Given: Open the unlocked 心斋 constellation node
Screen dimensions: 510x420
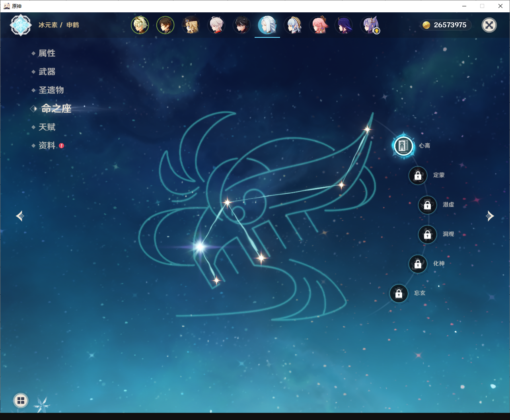Looking at the screenshot, I should [x=403, y=146].
